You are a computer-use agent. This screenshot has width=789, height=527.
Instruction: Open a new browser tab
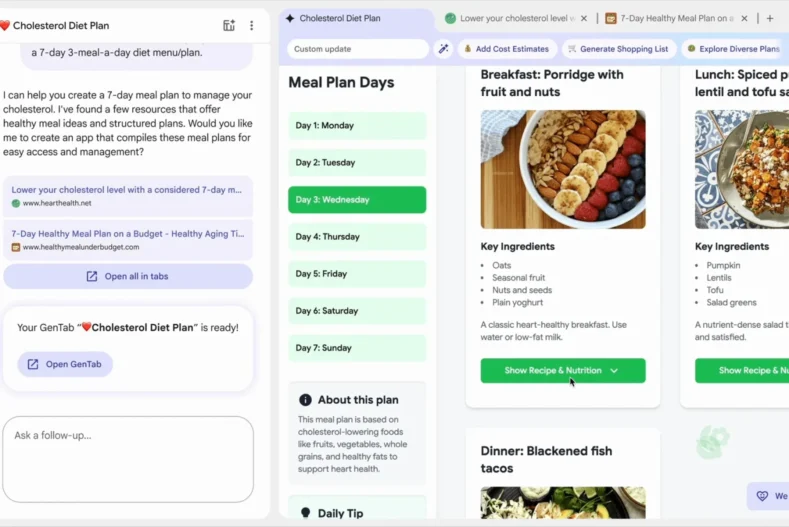point(769,18)
